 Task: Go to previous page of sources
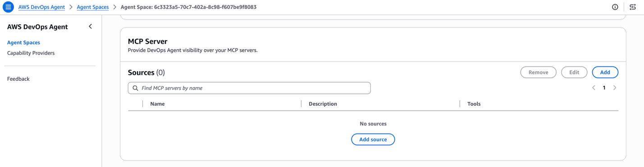pos(594,88)
